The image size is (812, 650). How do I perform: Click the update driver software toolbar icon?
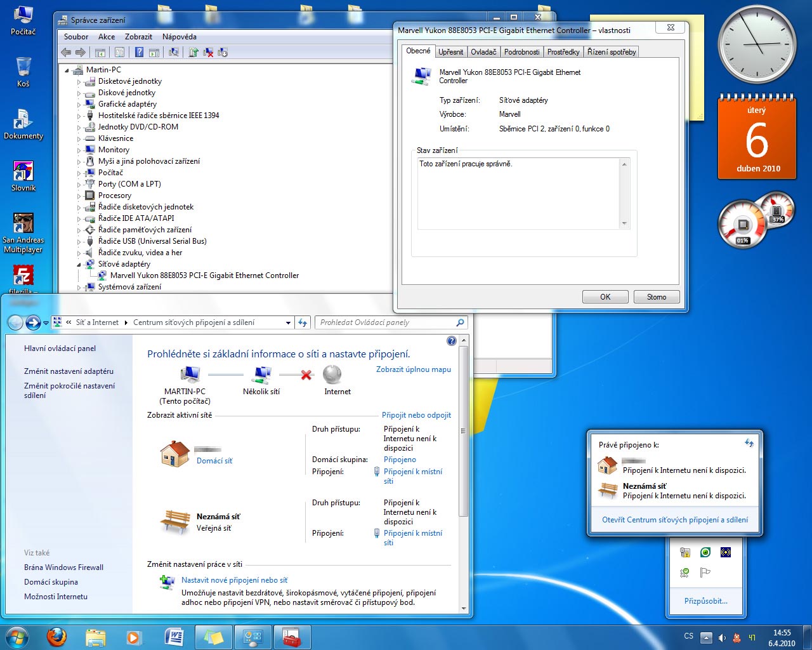[x=193, y=53]
